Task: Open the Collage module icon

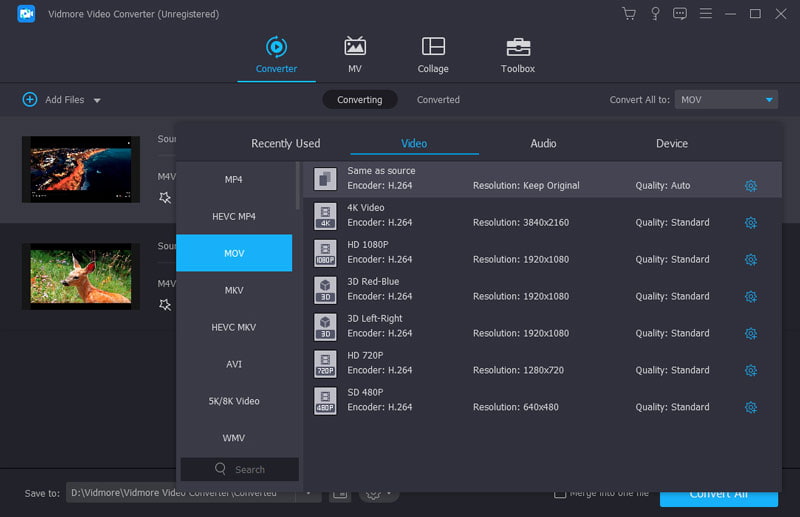Action: pyautogui.click(x=433, y=46)
